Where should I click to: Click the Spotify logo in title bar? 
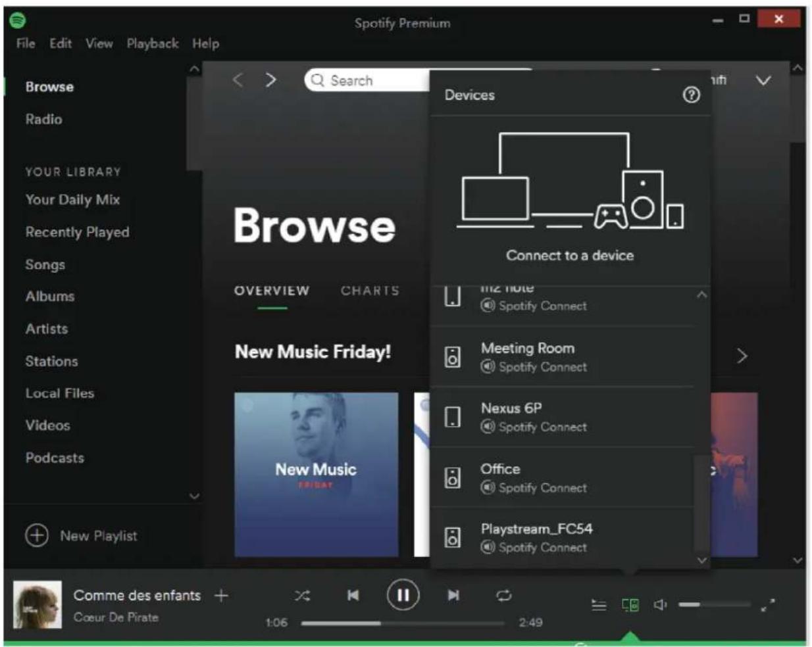tap(18, 21)
